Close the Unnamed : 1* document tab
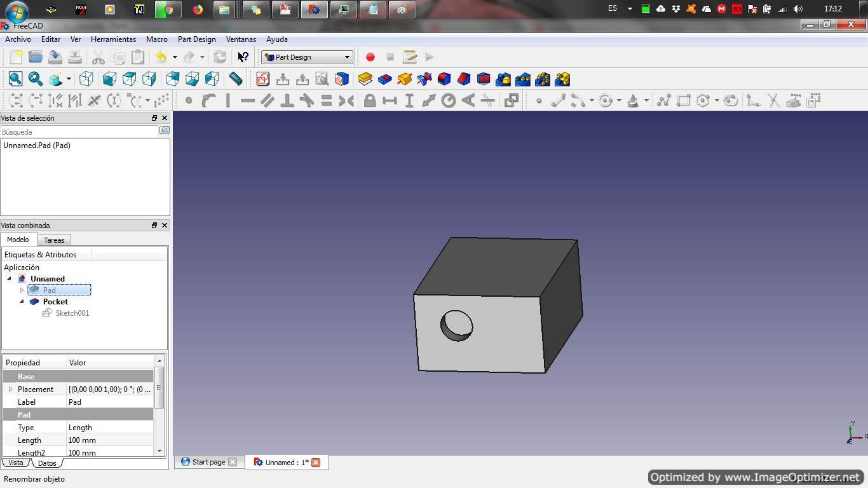Screen dimensions: 868x488 (x=316, y=462)
